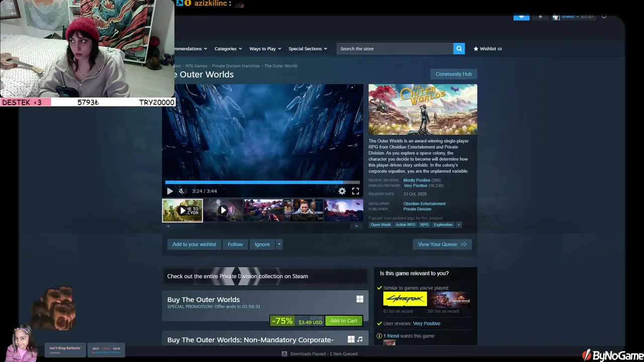Click the Is this game relevant heading
Image resolution: width=644 pixels, height=362 pixels.
point(414,274)
